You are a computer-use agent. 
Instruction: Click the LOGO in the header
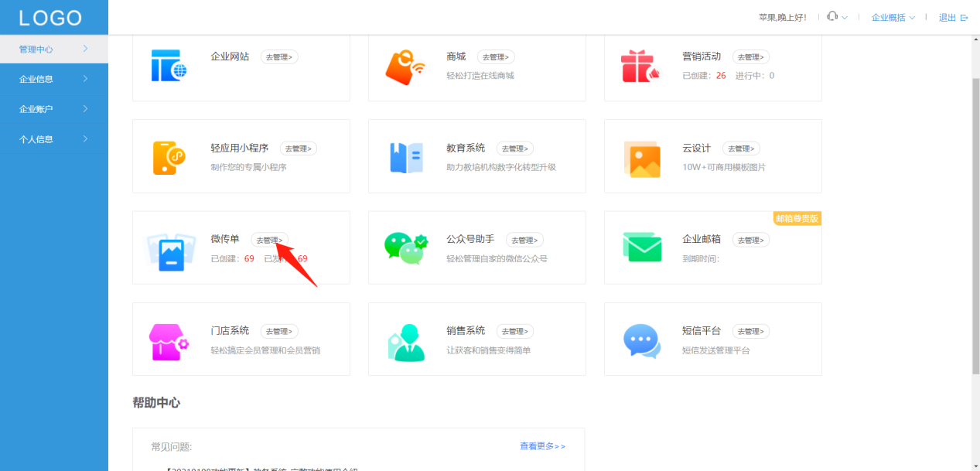click(50, 18)
